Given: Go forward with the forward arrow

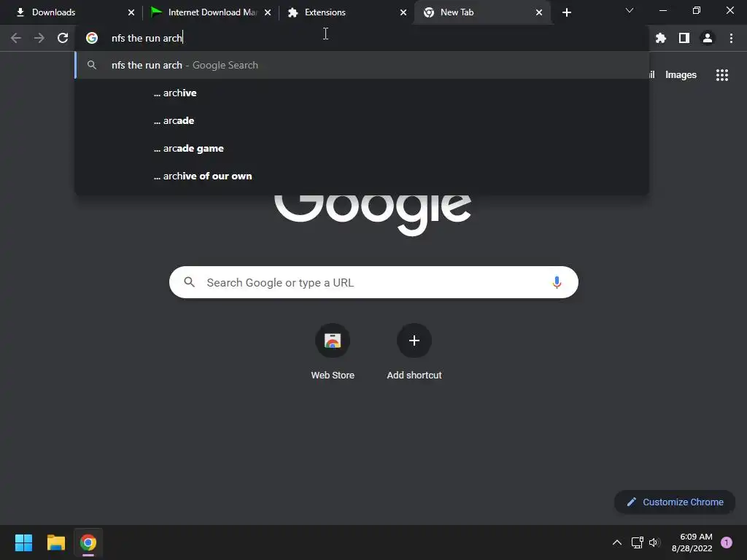Looking at the screenshot, I should click(39, 38).
